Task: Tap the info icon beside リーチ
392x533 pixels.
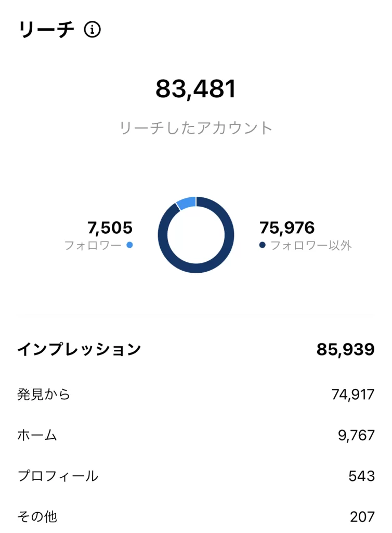Action: coord(93,30)
